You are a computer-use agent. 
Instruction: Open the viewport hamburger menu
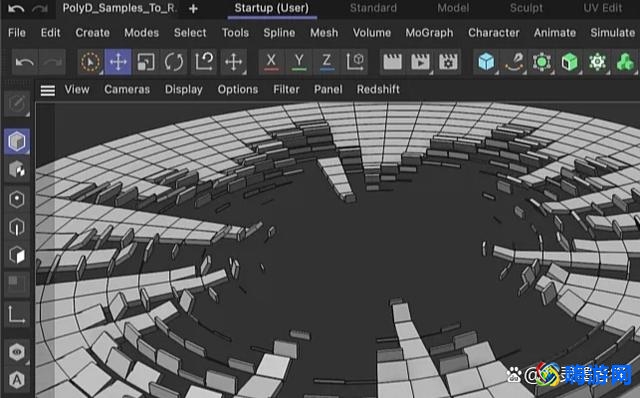pos(48,90)
